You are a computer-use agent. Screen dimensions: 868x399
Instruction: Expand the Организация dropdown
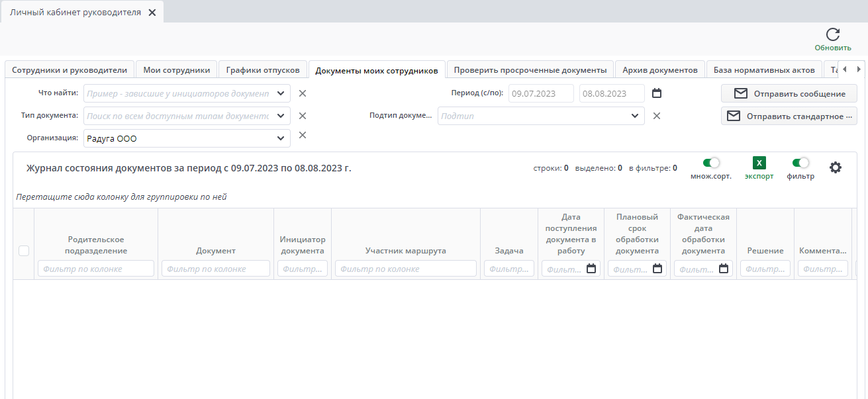click(281, 138)
